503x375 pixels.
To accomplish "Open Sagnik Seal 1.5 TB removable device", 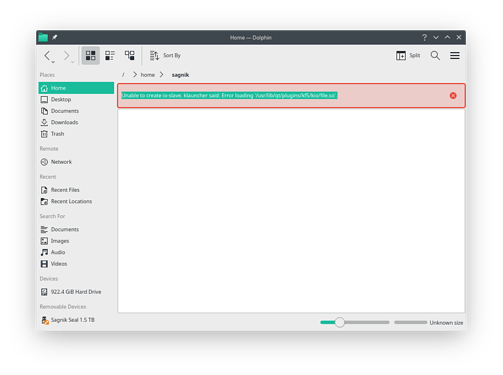I will 76,320.
